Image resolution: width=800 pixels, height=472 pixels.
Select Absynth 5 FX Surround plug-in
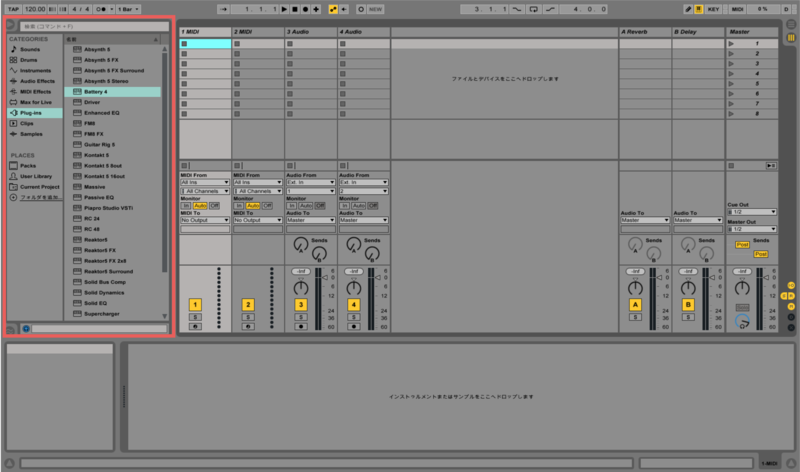click(113, 70)
